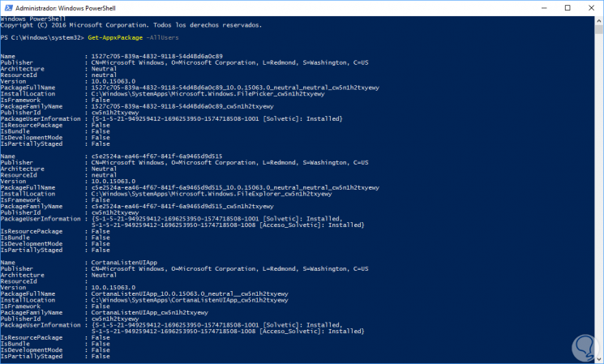Click name value c5e2524a-ea46-4f67-841f-6a9465d9d515

click(156, 156)
